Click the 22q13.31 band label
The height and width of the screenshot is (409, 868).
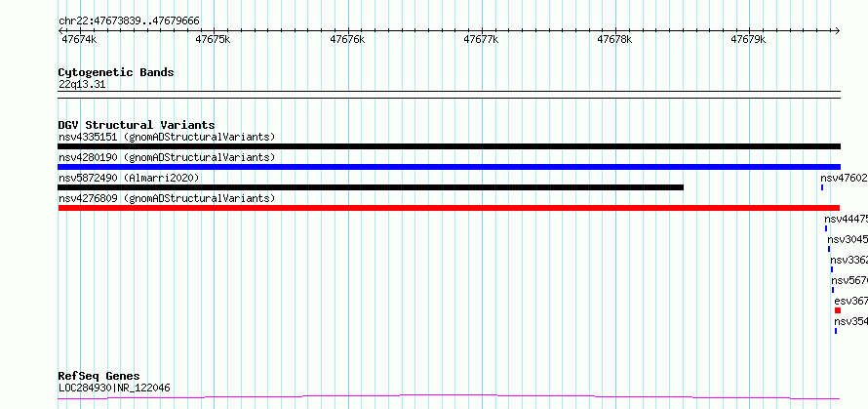pos(82,85)
